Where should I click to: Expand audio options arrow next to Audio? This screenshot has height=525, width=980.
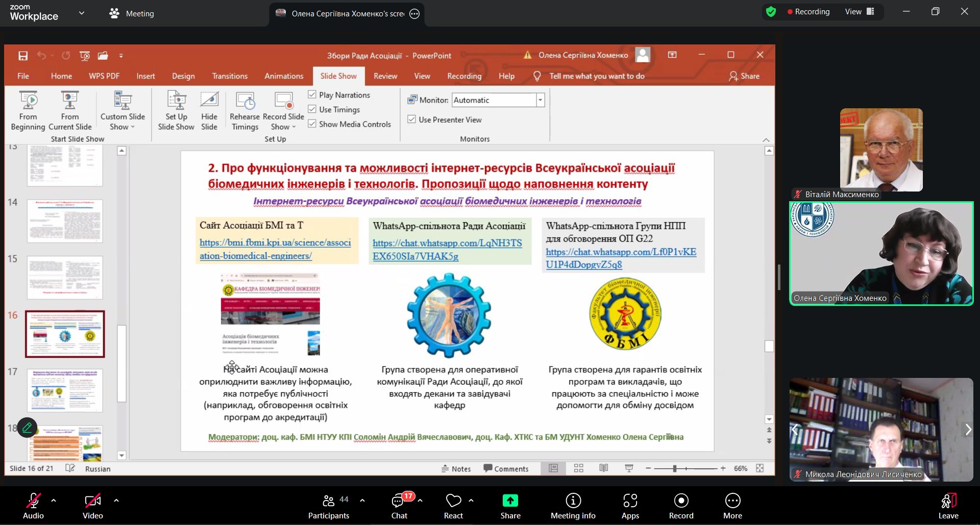pyautogui.click(x=54, y=501)
